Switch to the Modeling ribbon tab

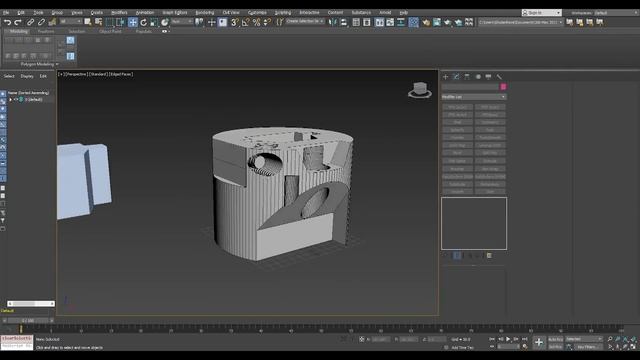19,31
